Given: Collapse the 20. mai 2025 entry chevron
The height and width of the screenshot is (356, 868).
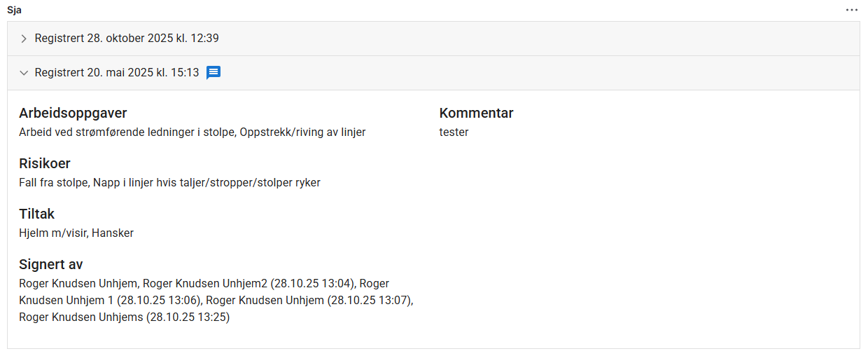Looking at the screenshot, I should [x=24, y=73].
